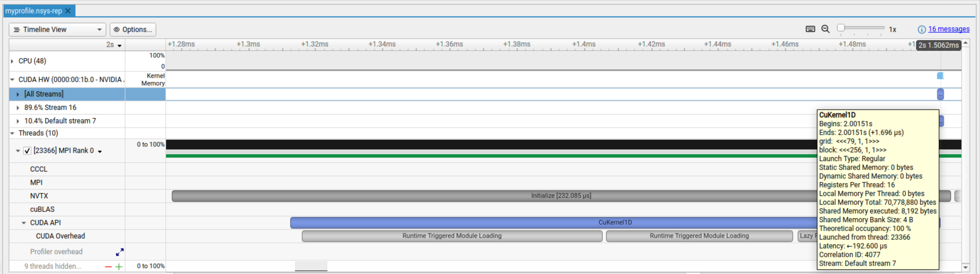Expand the 89.6% Stream 16 row
This screenshot has width=980, height=274.
pos(18,107)
